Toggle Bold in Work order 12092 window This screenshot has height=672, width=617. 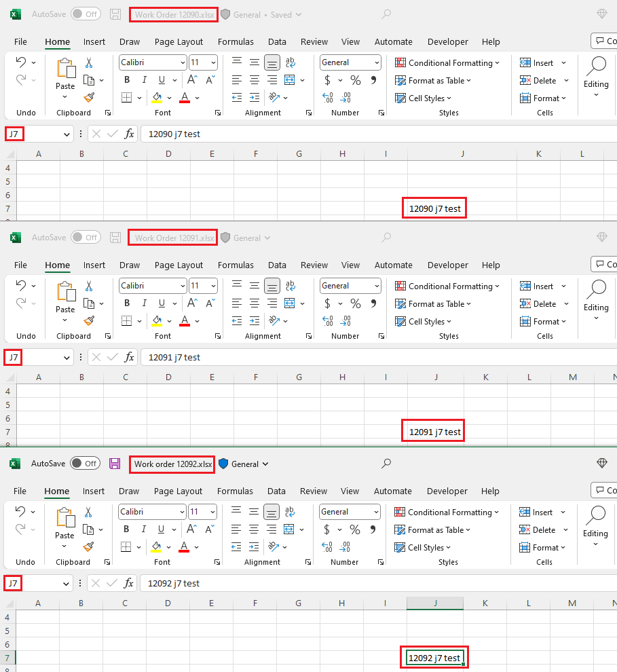pos(126,529)
